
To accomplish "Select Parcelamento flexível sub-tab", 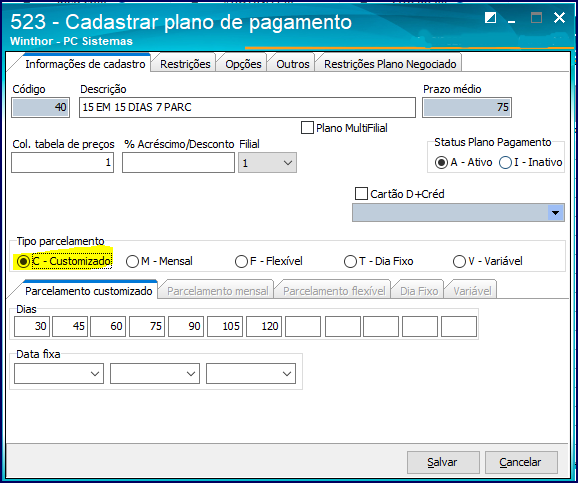I will (334, 291).
